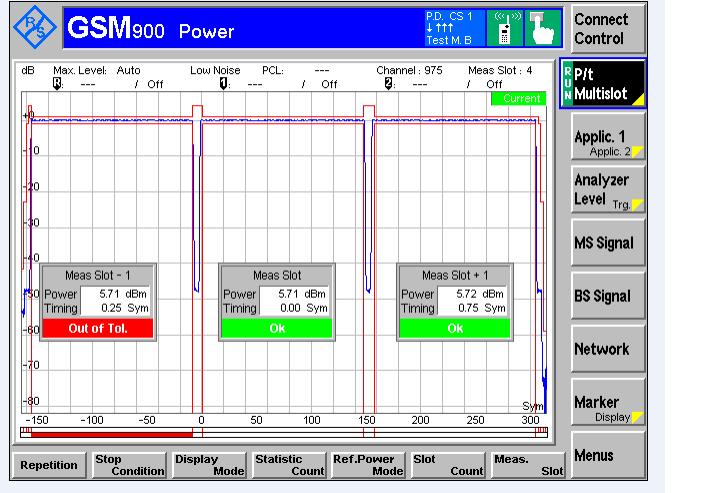720x493 pixels.
Task: Click the Rohde & Schwarz logo
Action: (34, 27)
